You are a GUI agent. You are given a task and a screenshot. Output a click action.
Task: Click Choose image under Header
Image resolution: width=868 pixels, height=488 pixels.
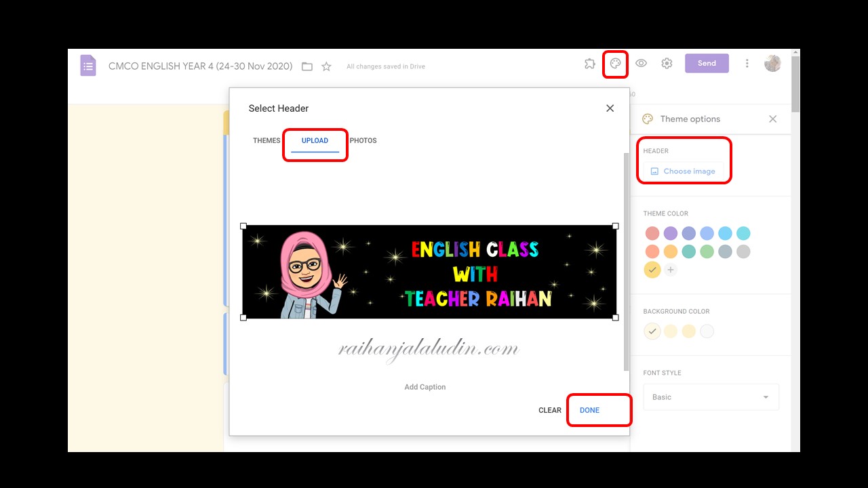(x=684, y=171)
